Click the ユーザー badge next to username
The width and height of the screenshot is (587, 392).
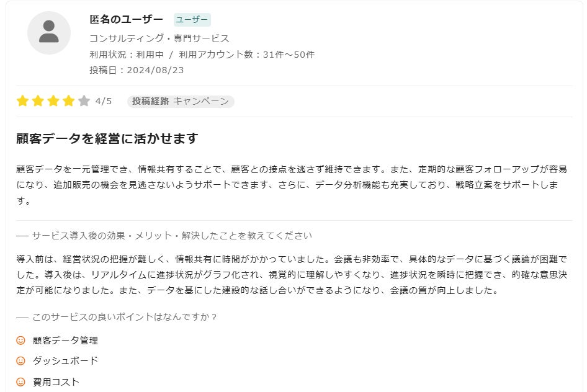pos(192,20)
